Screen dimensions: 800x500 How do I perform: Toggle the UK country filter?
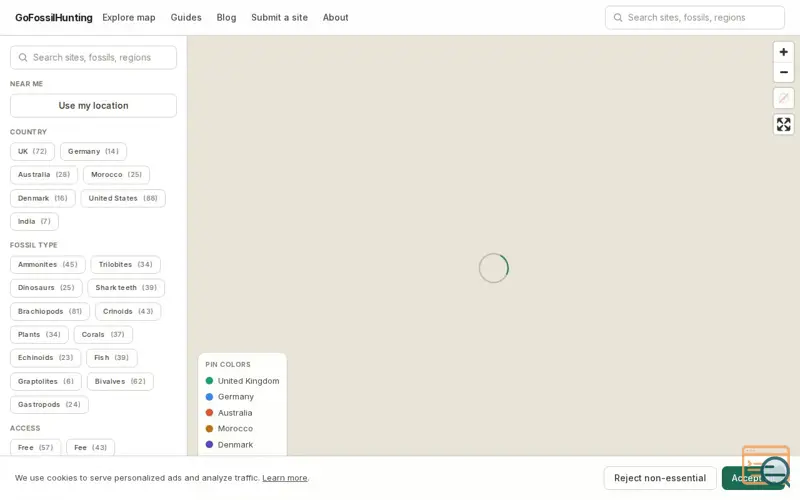[x=32, y=152]
